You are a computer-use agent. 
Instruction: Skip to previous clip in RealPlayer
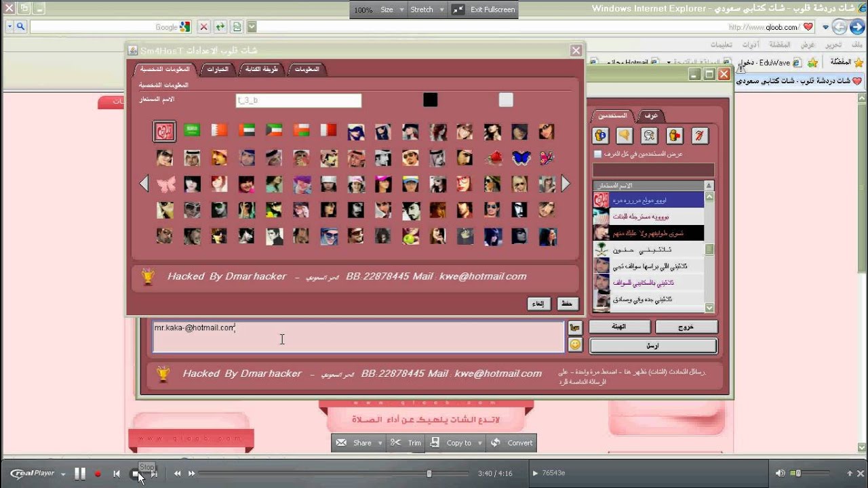[x=117, y=474]
